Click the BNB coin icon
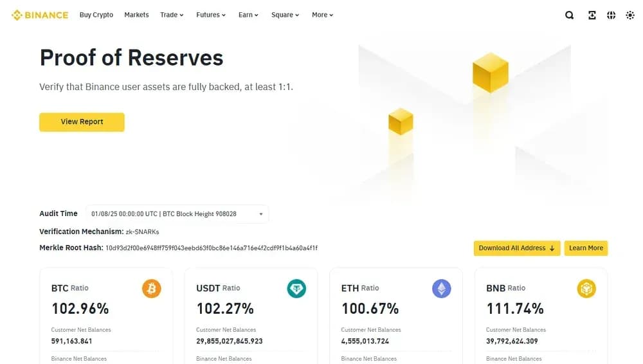643x364 pixels. point(586,289)
